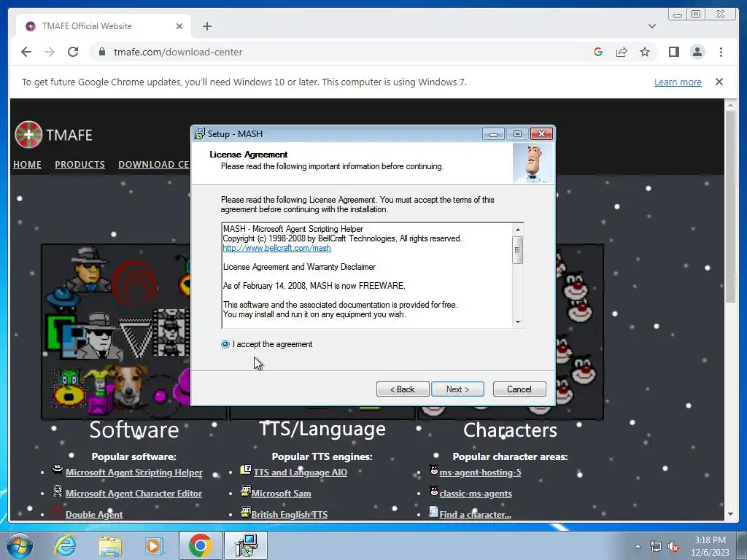The image size is (747, 560).
Task: Click the Setup - MASH title bar icon
Action: point(199,134)
